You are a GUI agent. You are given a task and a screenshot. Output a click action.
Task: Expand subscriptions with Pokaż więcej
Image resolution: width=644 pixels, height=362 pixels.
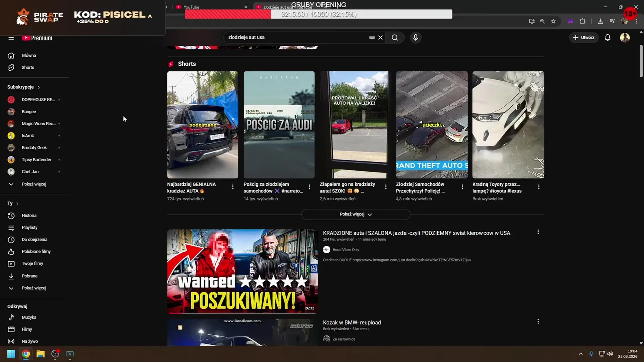(34, 184)
